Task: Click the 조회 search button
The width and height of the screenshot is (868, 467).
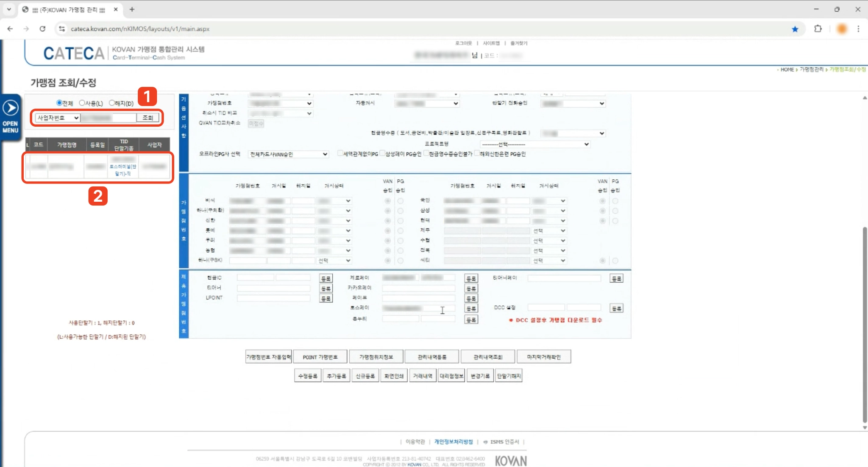Action: click(147, 118)
